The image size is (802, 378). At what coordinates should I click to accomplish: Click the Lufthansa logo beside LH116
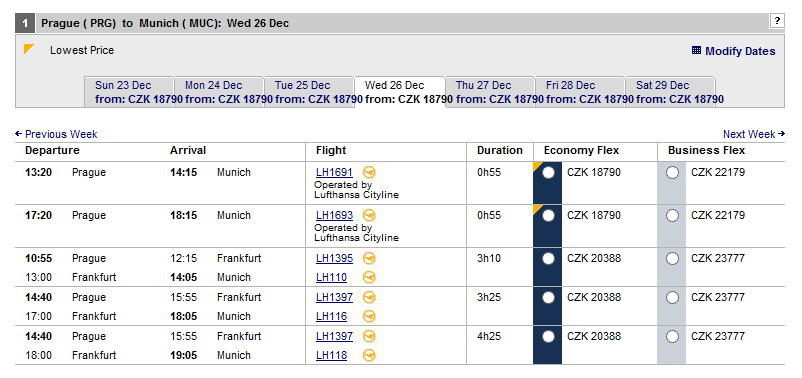369,316
